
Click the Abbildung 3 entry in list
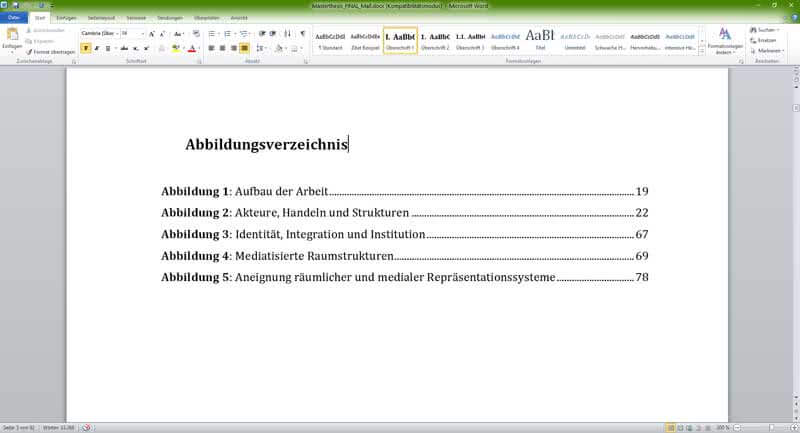click(405, 235)
